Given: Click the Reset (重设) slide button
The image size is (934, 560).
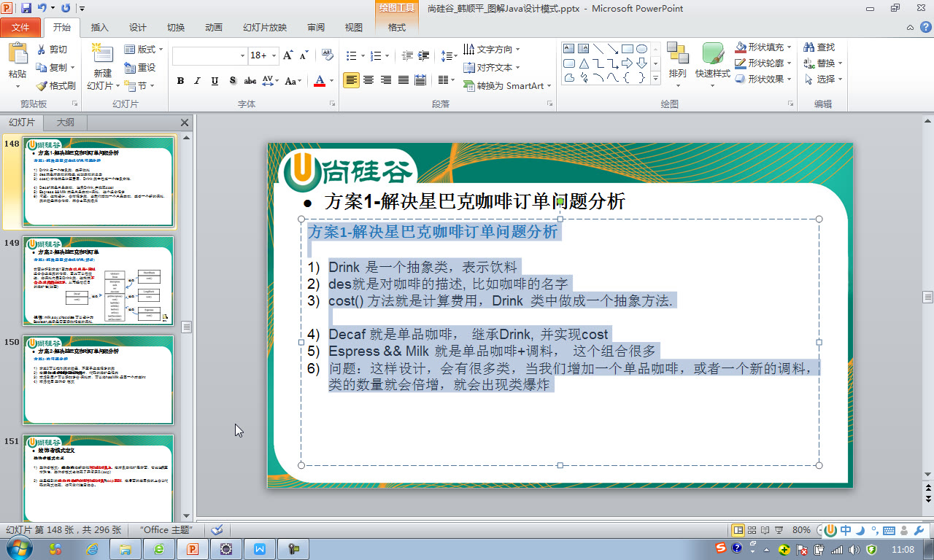Looking at the screenshot, I should 139,68.
